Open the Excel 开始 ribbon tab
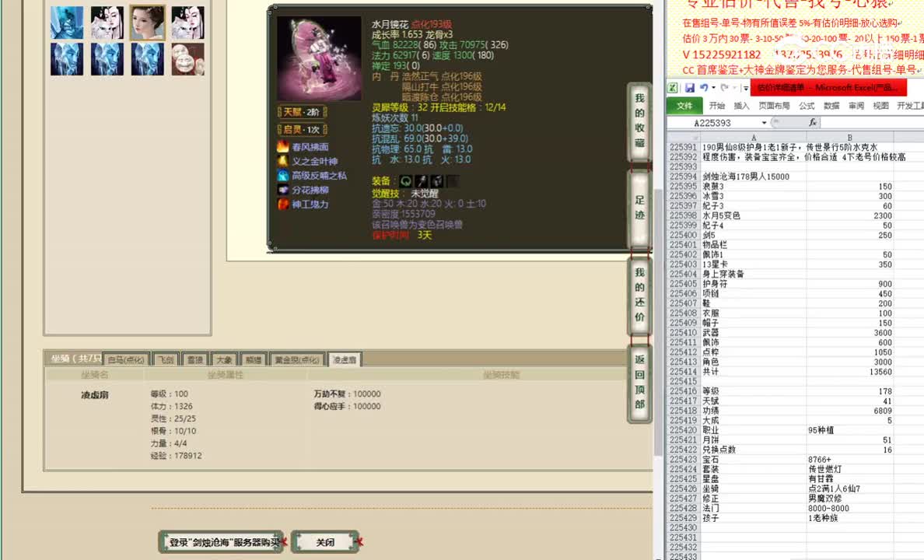Viewport: 924px width, 560px height. pos(716,106)
